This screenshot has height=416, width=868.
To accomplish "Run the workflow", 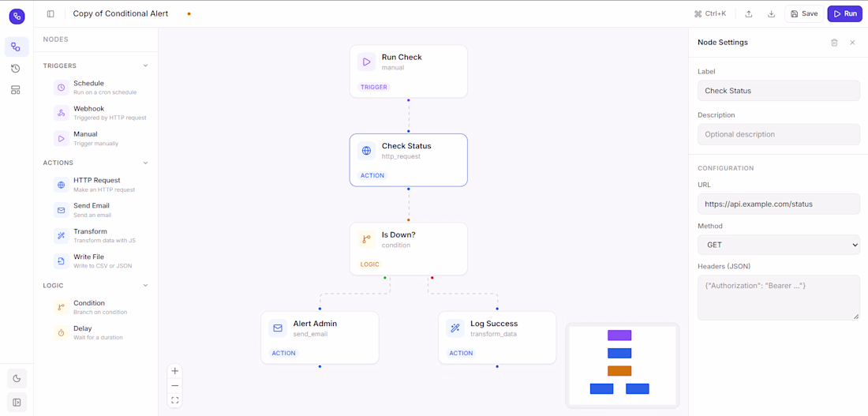I will coord(845,14).
